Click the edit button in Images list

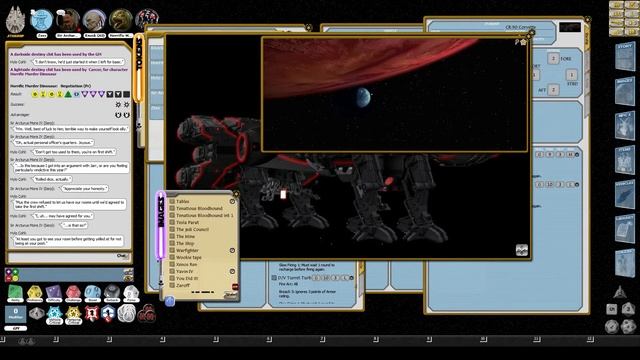[231, 294]
